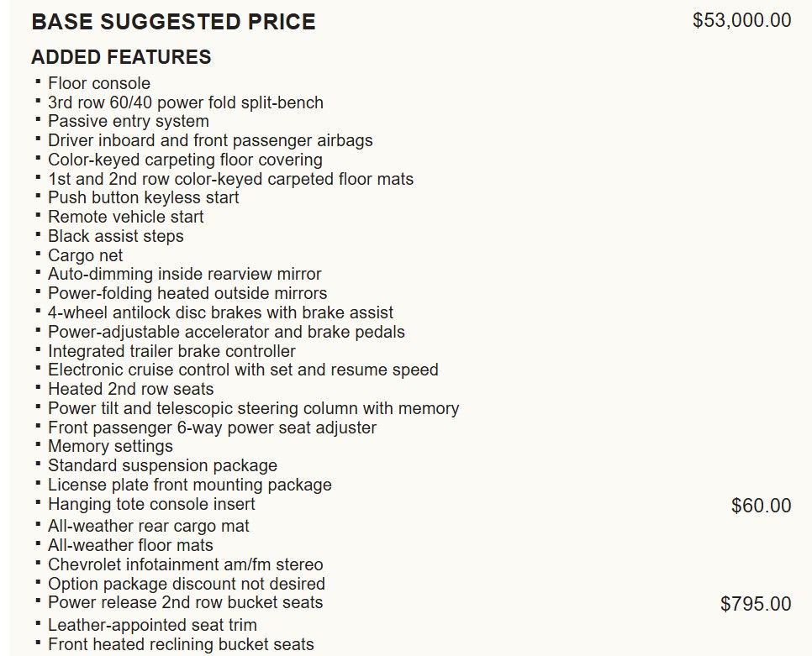Image resolution: width=812 pixels, height=656 pixels.
Task: Select the Heated 2nd row seats item
Action: click(x=131, y=389)
